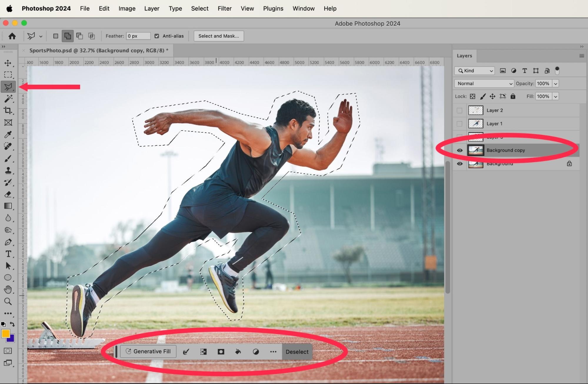Click the Deselect button

(297, 352)
